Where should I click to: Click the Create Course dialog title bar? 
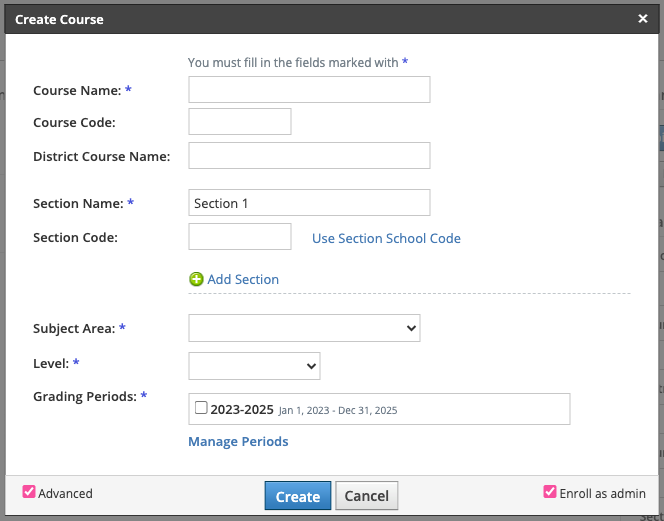coord(300,19)
